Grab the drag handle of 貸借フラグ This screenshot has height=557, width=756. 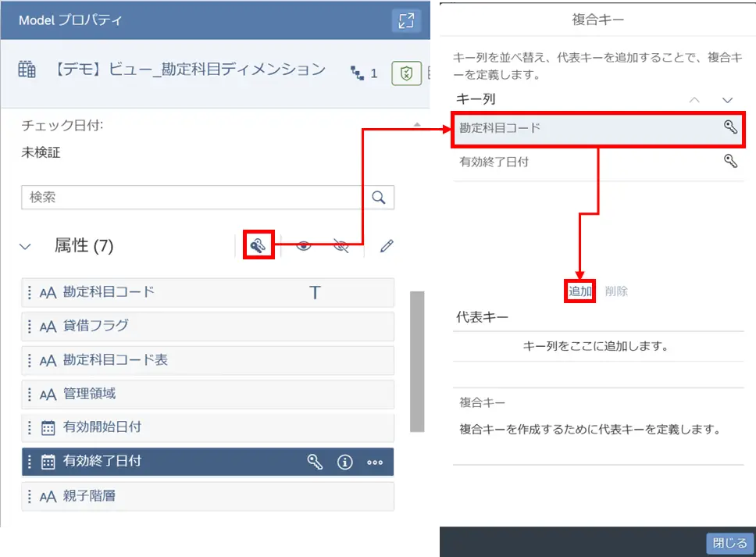30,327
